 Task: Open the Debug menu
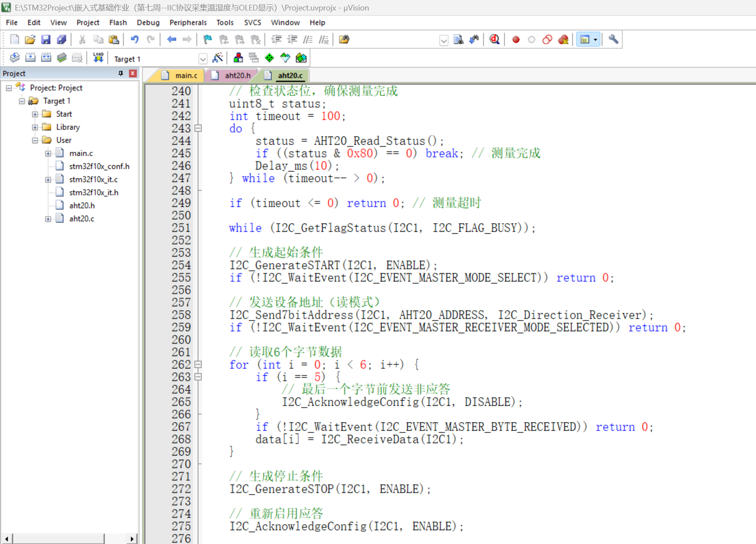[148, 23]
